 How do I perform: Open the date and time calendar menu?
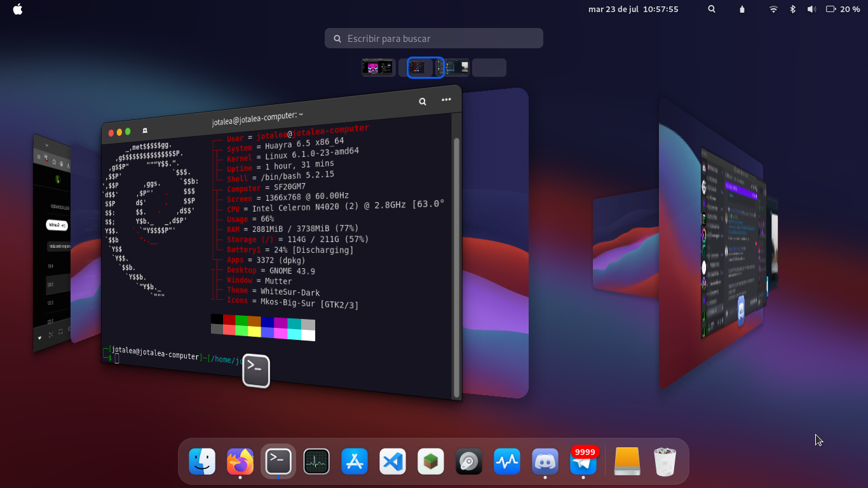pyautogui.click(x=633, y=10)
